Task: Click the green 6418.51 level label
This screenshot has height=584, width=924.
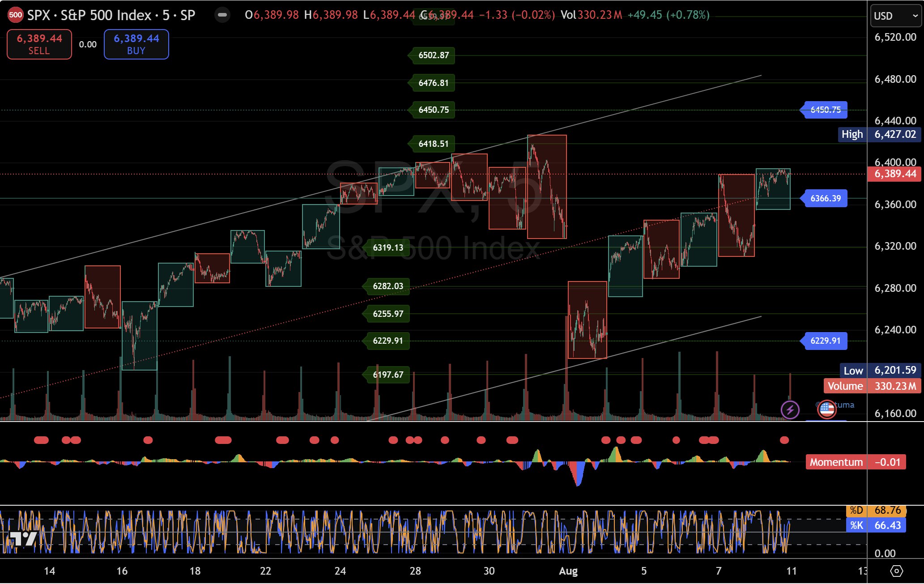Action: click(433, 144)
